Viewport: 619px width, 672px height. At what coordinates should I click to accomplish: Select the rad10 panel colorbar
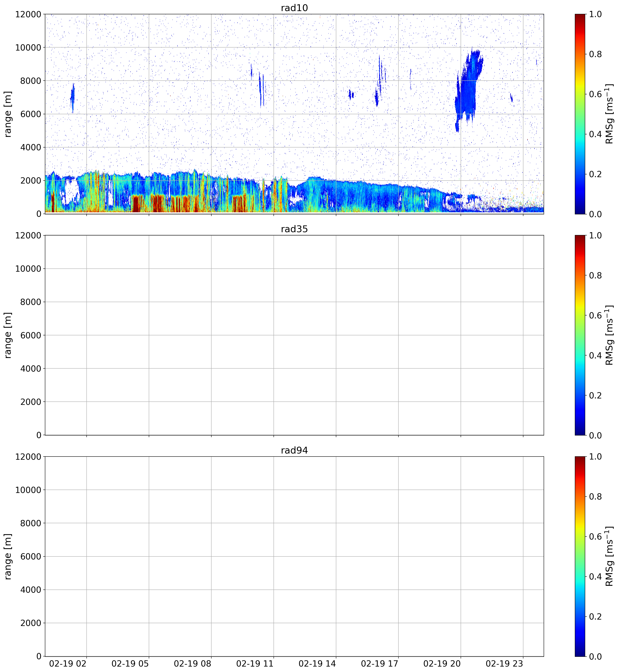(x=580, y=114)
